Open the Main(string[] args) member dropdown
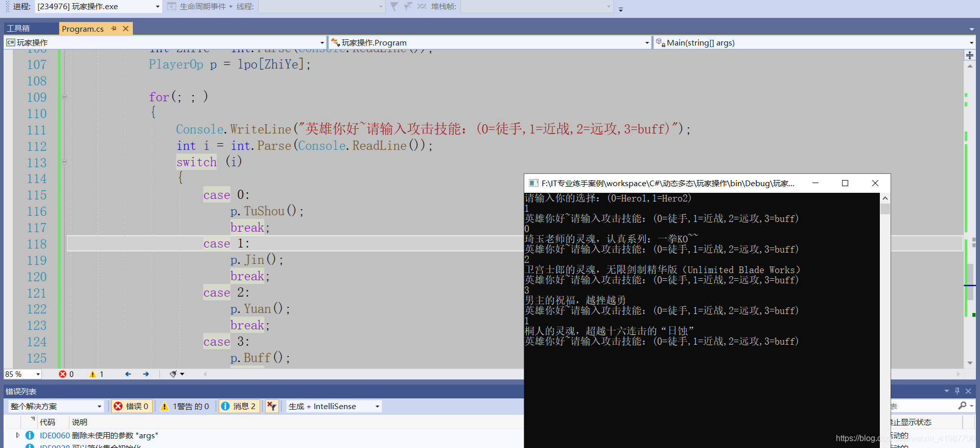980x448 pixels. click(x=814, y=42)
